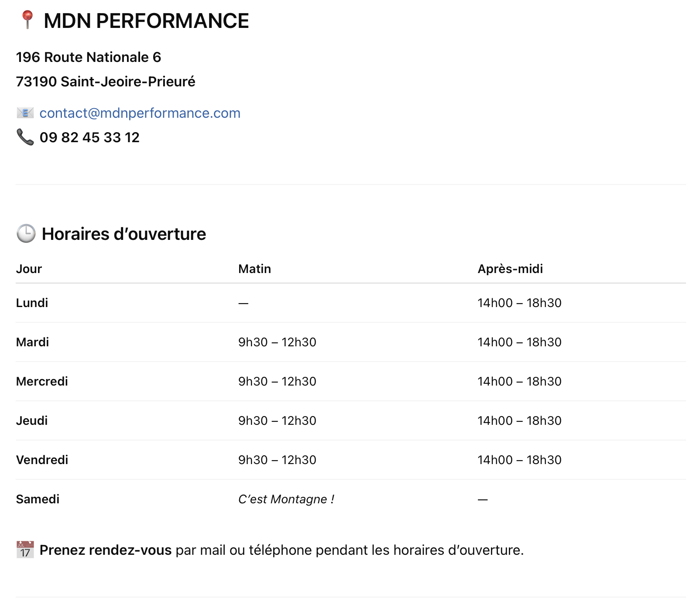This screenshot has width=700, height=608.
Task: Click the phone number 09 82 45 33 12
Action: [89, 137]
